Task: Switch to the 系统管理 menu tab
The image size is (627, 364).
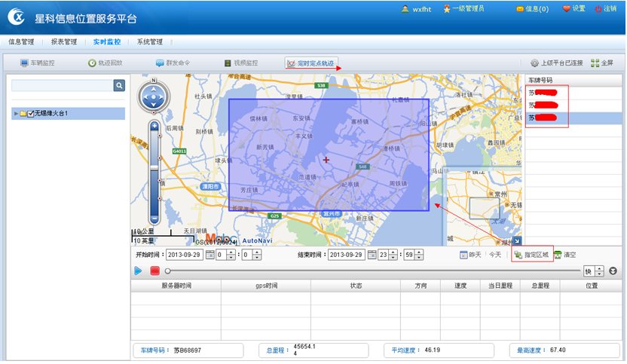Action: 149,41
